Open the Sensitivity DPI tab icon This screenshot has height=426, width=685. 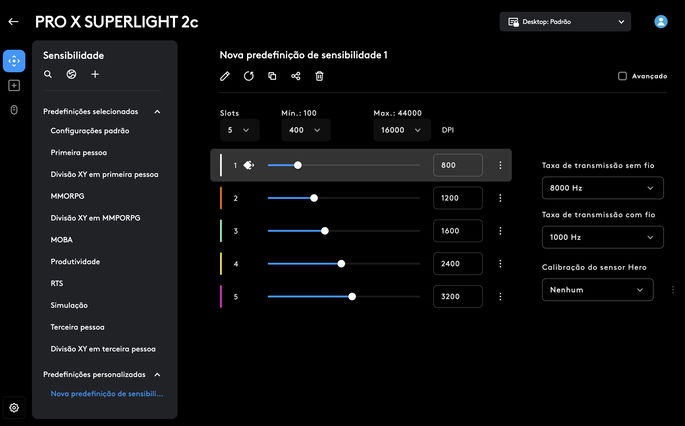14,61
